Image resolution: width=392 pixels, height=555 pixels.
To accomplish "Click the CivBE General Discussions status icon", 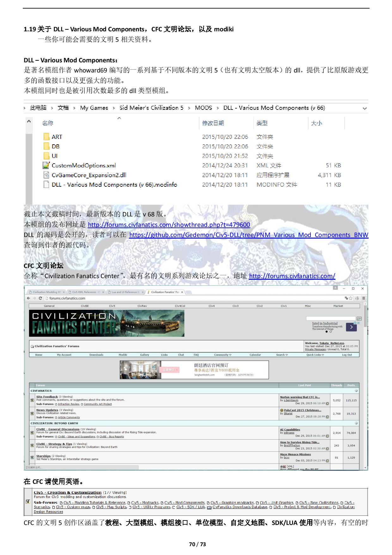I will pyautogui.click(x=32, y=433).
